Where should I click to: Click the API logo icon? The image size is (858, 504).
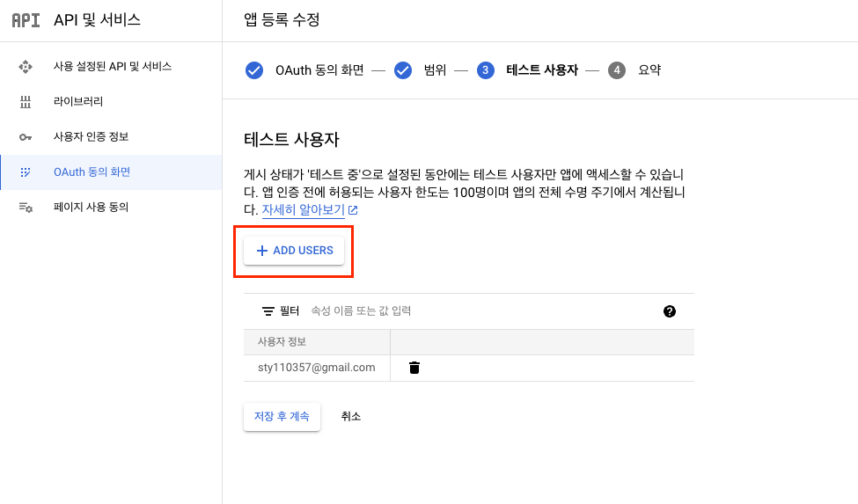[26, 20]
